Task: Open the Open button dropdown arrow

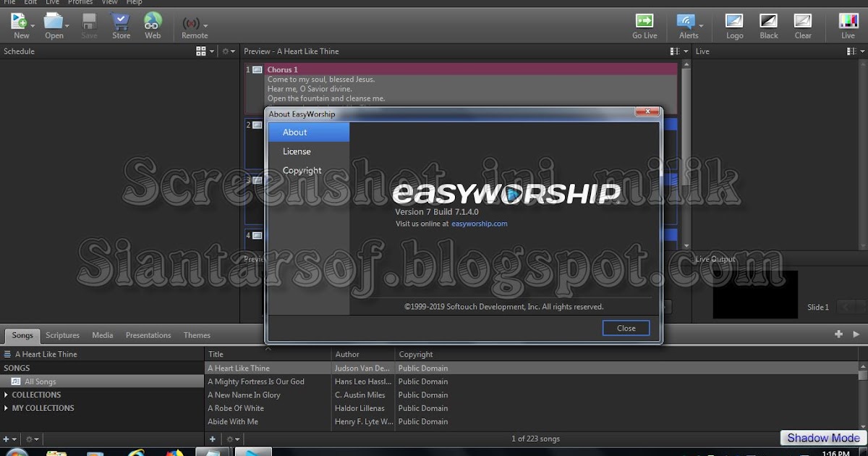Action: (x=67, y=25)
